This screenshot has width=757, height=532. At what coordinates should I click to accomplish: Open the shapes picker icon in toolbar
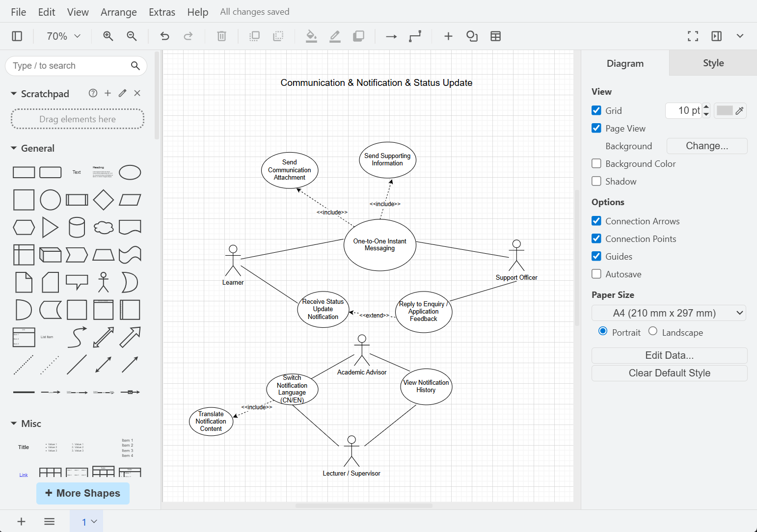tap(472, 36)
